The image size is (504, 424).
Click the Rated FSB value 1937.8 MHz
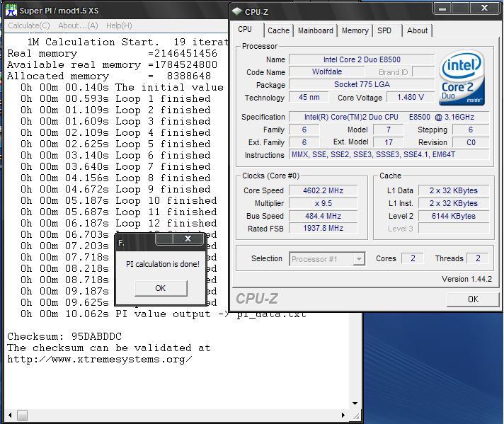(323, 228)
